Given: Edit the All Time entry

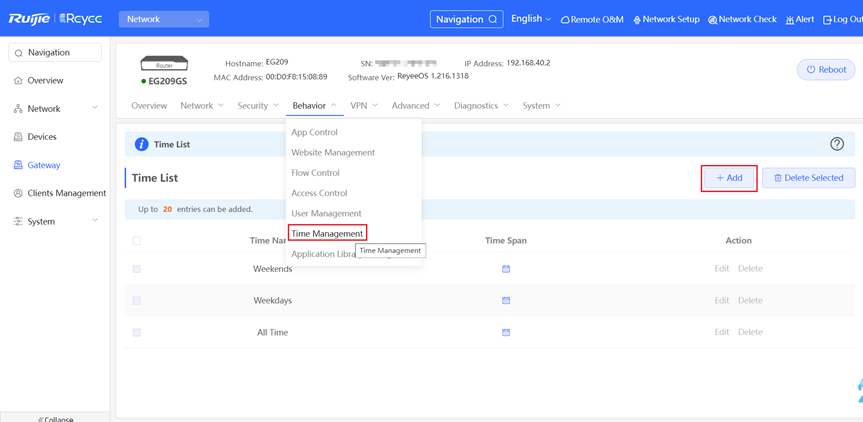Looking at the screenshot, I should [722, 332].
